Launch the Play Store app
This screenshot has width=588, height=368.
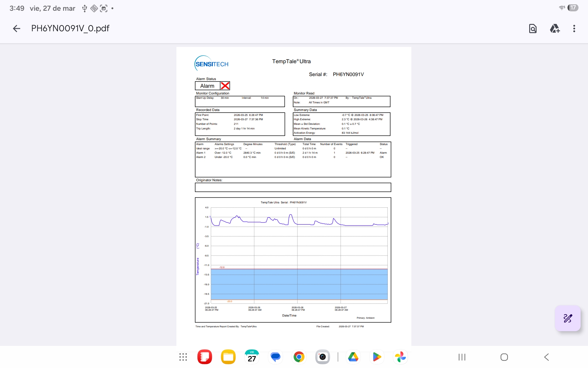(x=377, y=357)
